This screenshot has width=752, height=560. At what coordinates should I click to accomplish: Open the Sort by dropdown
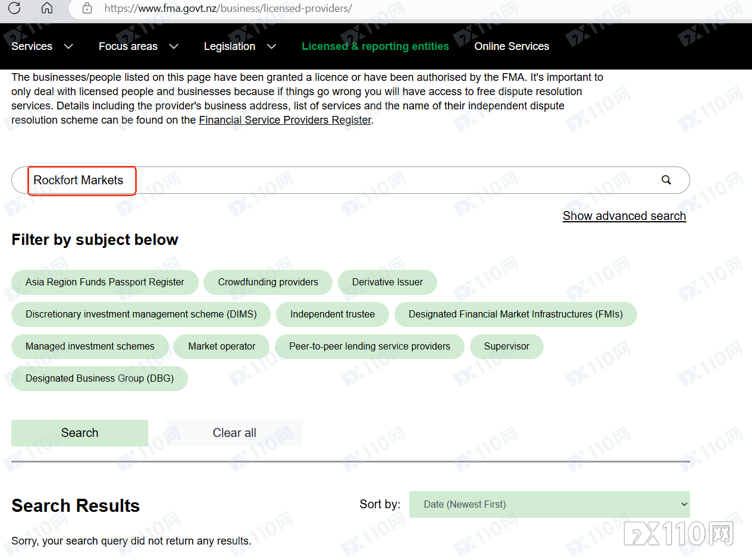coord(549,504)
